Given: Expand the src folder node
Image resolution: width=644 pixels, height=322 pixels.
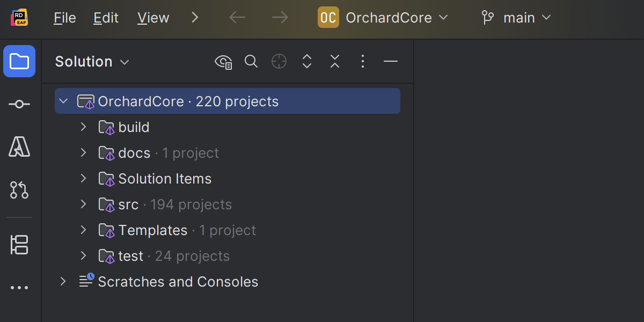Looking at the screenshot, I should click(83, 204).
